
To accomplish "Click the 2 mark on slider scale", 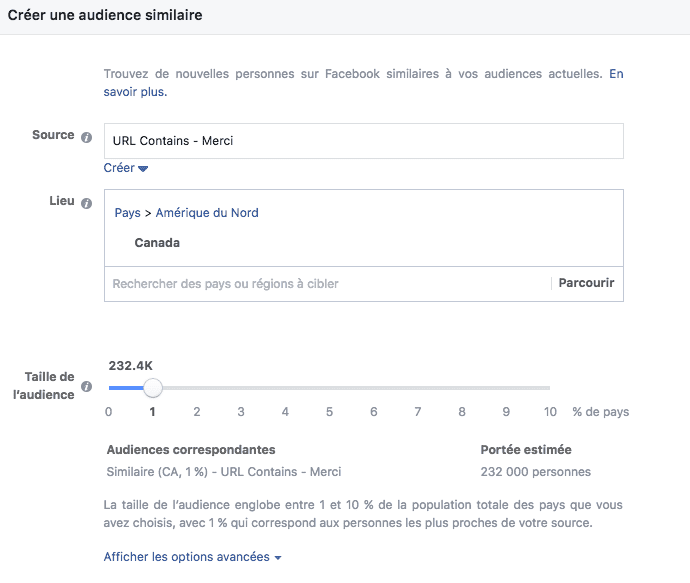I will tap(197, 411).
